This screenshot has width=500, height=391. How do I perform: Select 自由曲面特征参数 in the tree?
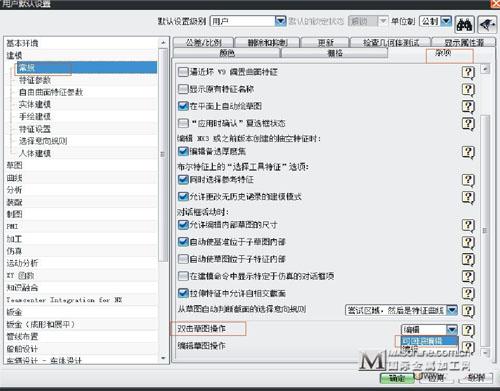pos(51,92)
